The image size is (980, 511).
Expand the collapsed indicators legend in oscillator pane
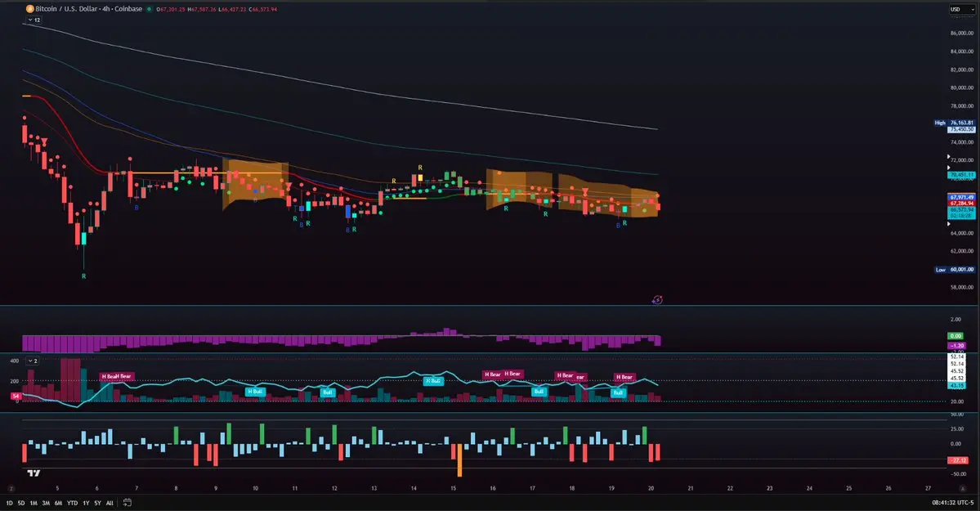(33, 361)
